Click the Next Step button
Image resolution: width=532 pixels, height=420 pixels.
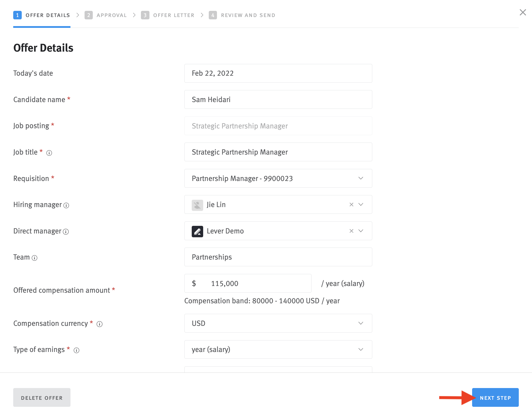(495, 397)
